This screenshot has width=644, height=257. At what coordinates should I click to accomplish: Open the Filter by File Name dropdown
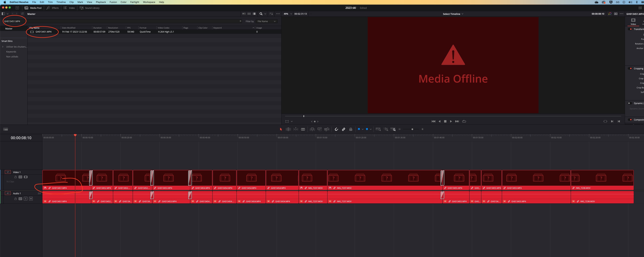[x=266, y=21]
